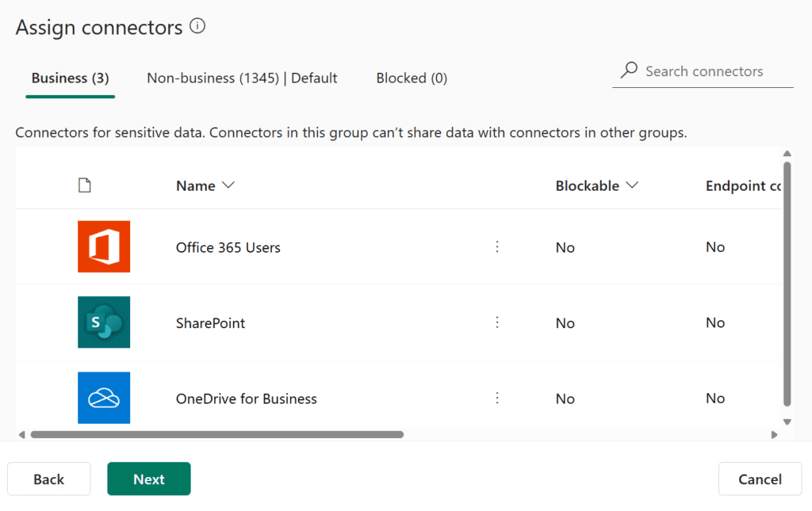Screen dimensions: 812x511
Task: Open more options for SharePoint
Action: (497, 322)
